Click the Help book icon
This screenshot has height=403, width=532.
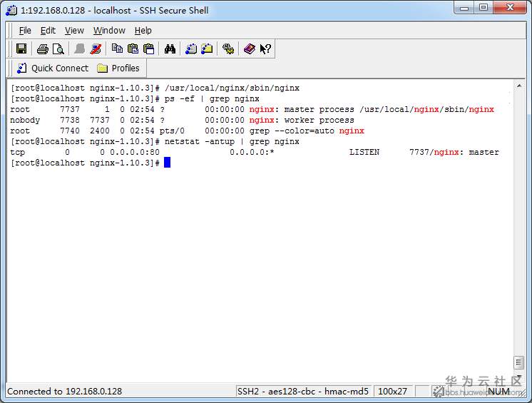tap(250, 49)
